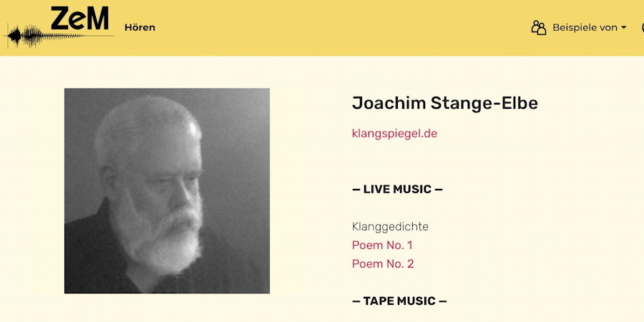
Task: Click the Klanggedichte label
Action: point(390,227)
